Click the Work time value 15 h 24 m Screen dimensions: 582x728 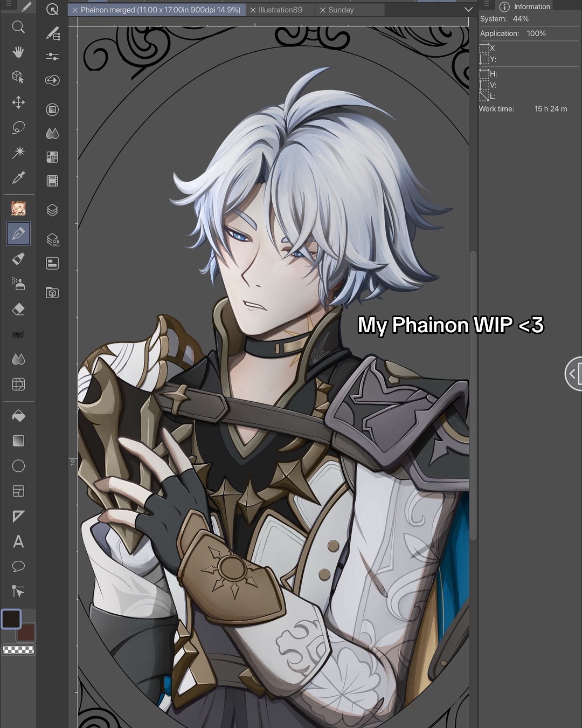point(551,109)
